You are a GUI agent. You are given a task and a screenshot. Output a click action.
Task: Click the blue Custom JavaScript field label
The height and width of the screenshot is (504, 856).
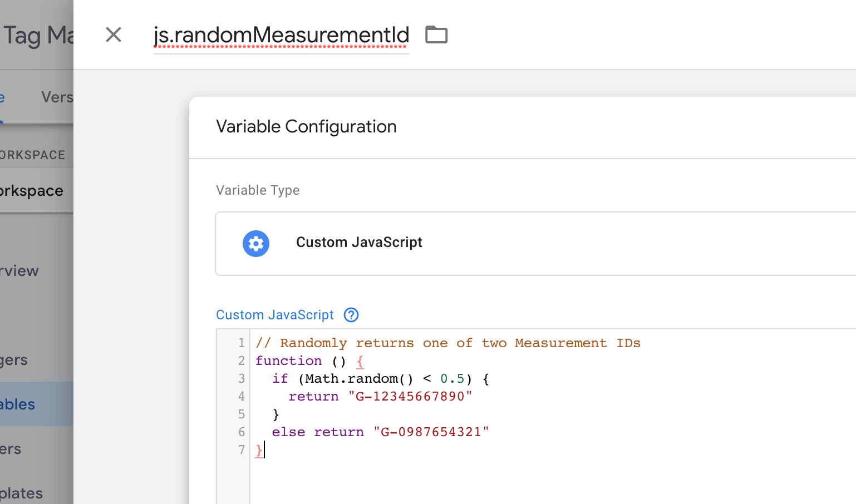[274, 315]
